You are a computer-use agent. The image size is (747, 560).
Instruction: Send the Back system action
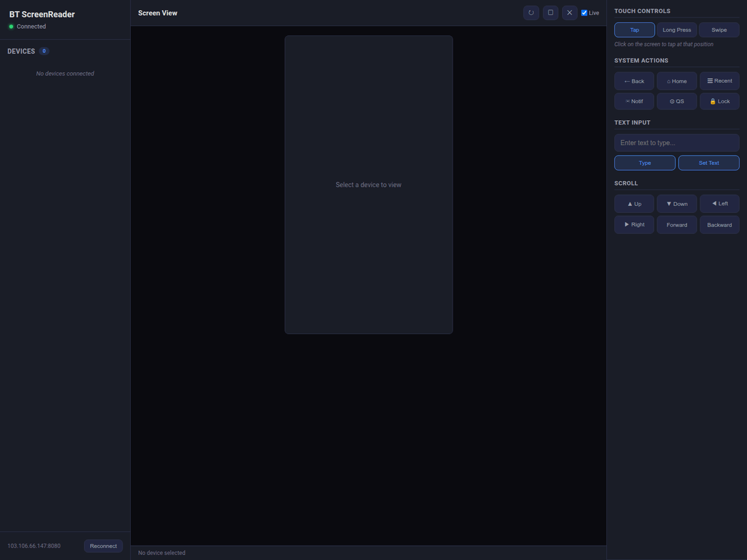click(x=634, y=81)
